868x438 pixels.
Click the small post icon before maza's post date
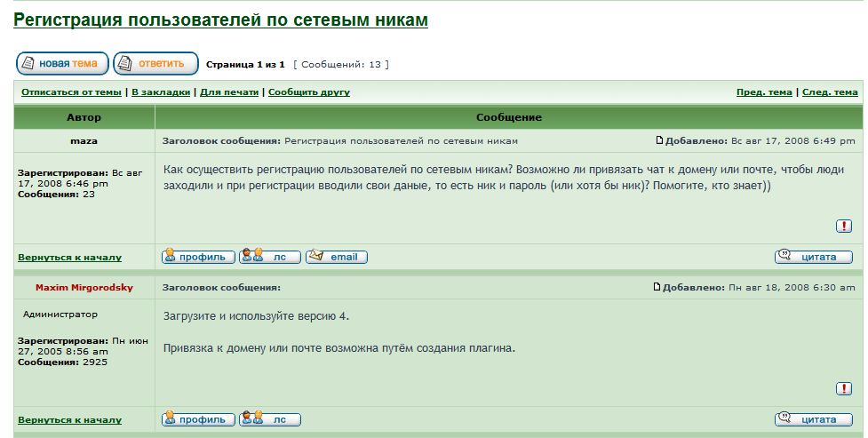(x=659, y=140)
